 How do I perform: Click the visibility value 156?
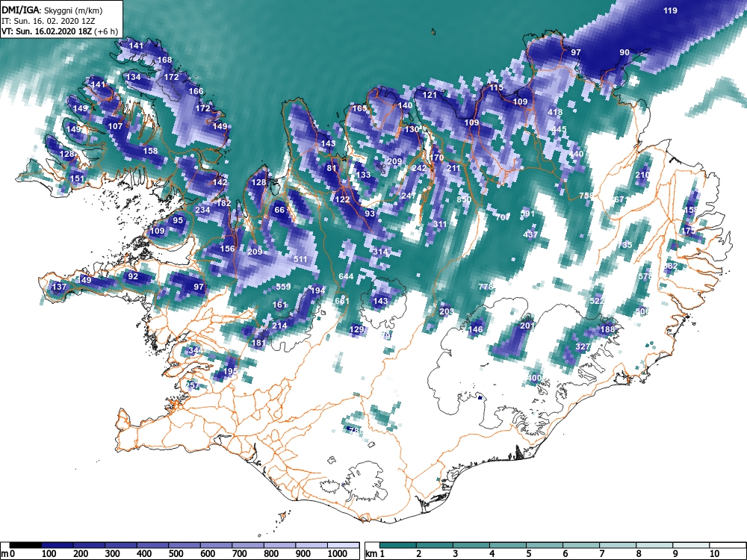pos(227,248)
